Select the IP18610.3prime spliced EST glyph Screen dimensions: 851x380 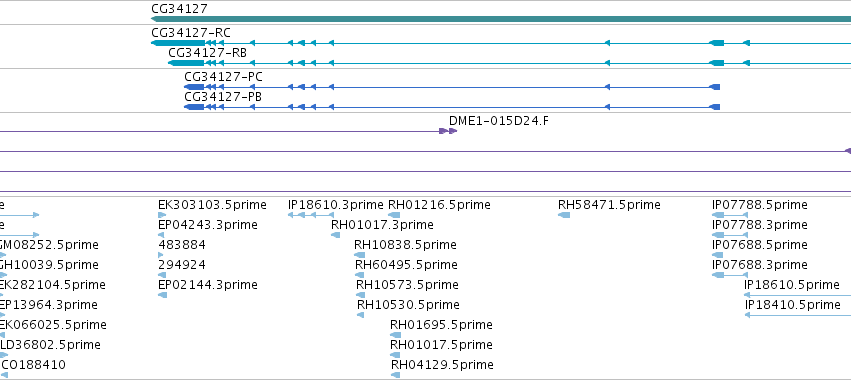(311, 215)
